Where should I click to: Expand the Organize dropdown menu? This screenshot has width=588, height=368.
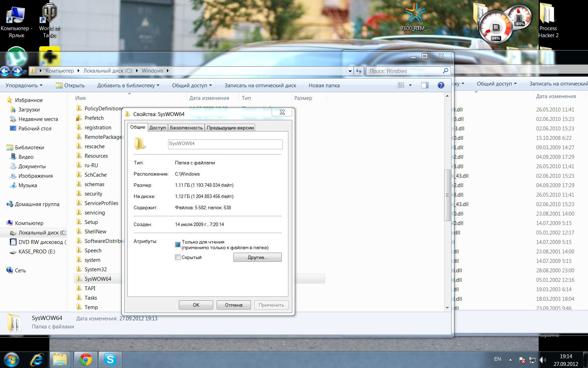pos(24,86)
